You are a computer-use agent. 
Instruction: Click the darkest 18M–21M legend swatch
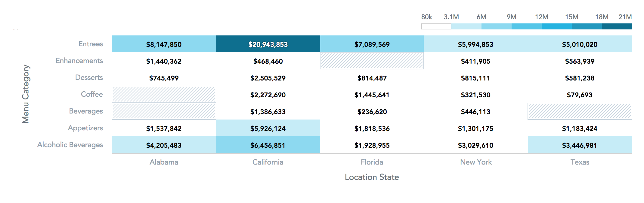pyautogui.click(x=617, y=26)
